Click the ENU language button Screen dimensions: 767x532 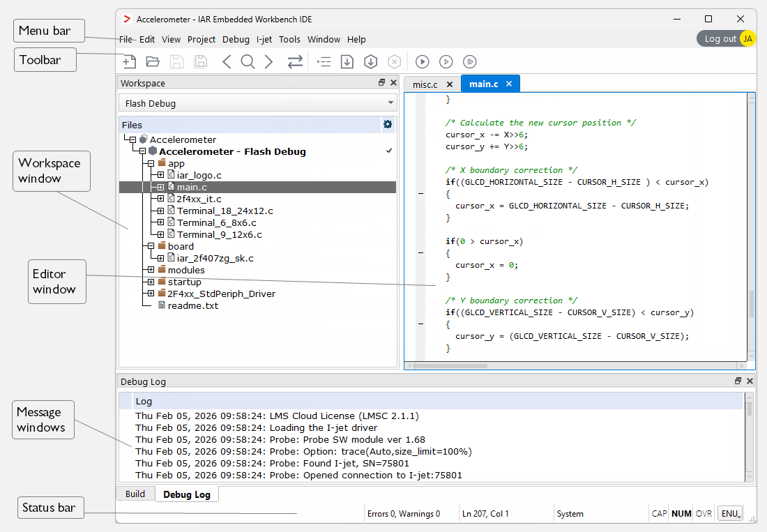(730, 513)
